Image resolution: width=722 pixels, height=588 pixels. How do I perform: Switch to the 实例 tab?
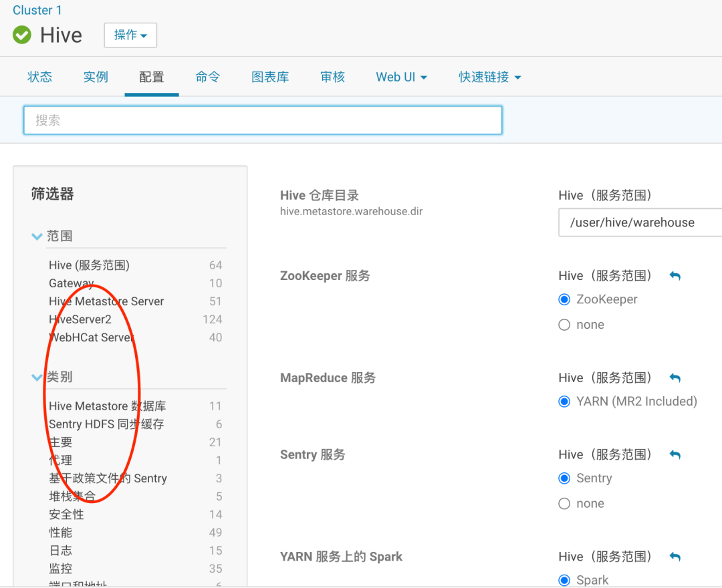pyautogui.click(x=95, y=77)
